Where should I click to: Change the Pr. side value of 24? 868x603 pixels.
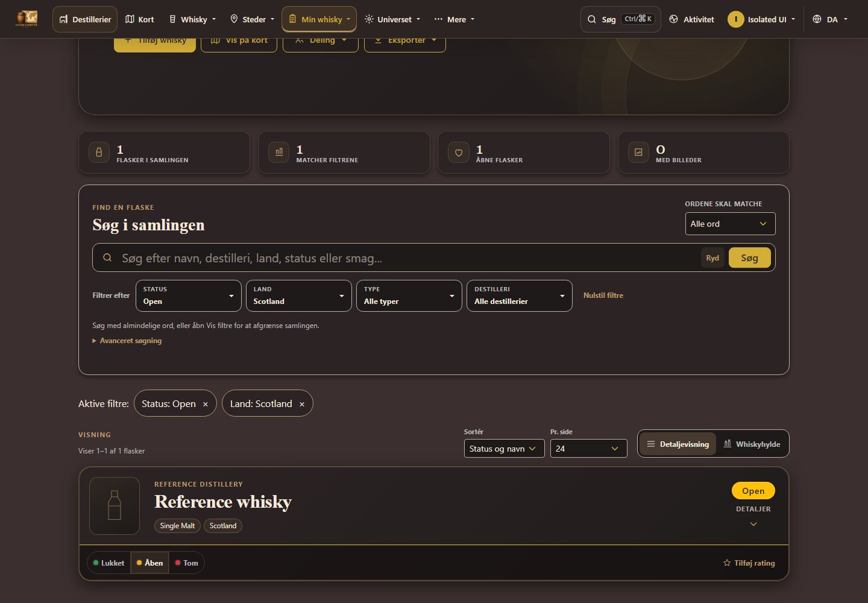click(589, 449)
